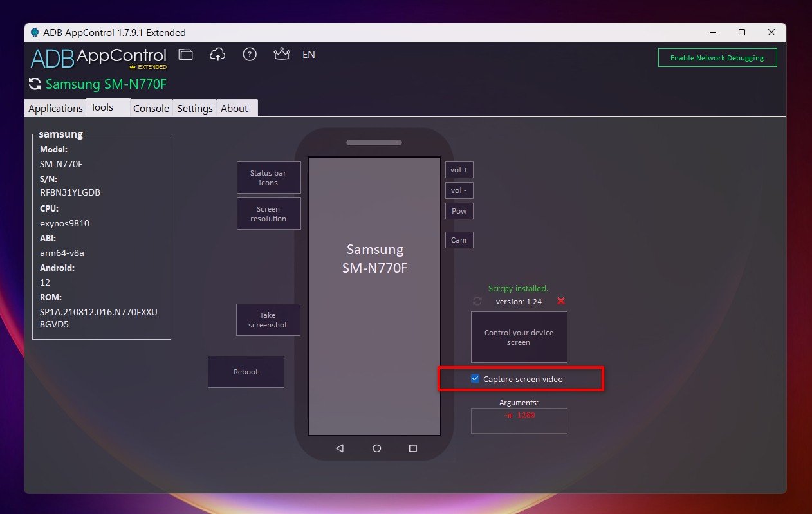812x514 pixels.
Task: Click the cloud upload icon
Action: pos(217,55)
